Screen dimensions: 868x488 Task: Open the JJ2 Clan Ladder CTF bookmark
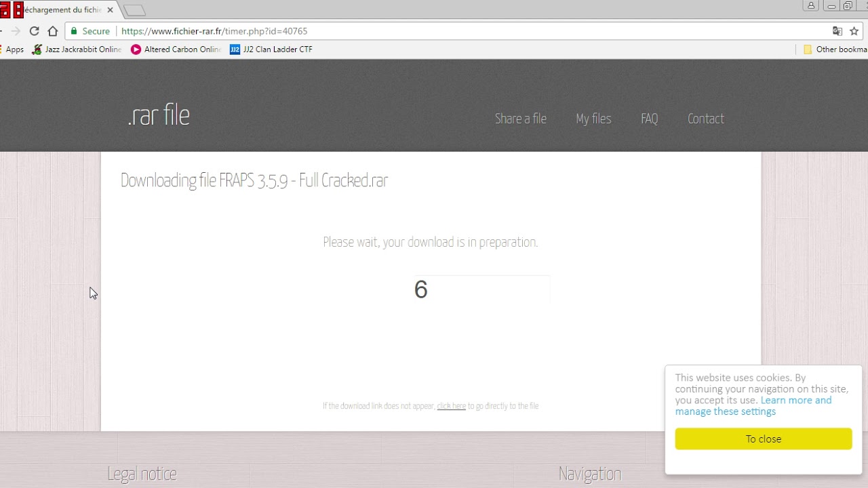[x=271, y=49]
